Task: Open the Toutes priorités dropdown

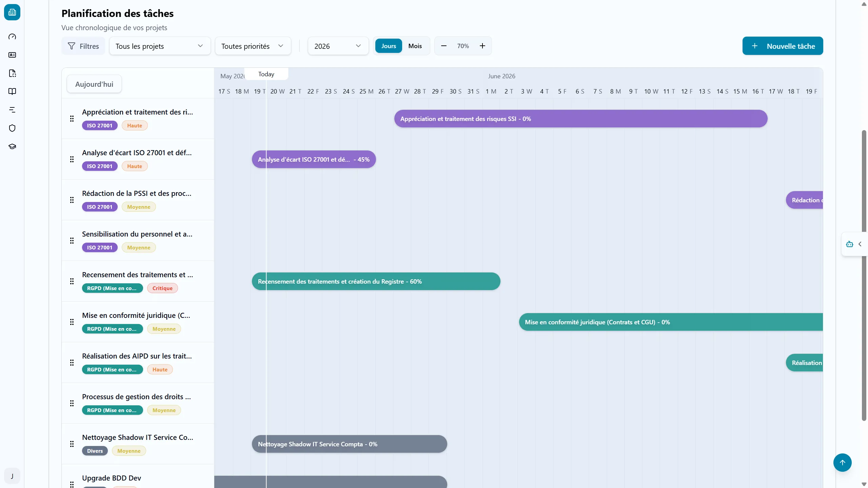Action: point(253,46)
